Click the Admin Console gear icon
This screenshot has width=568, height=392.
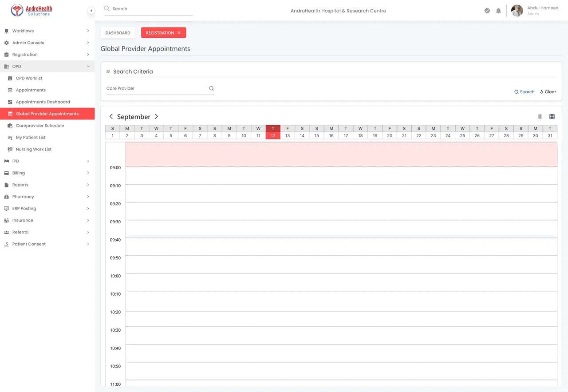6,43
